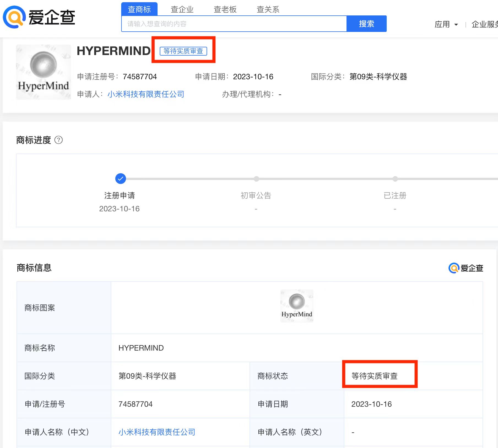Viewport: 498px width, 448px height.
Task: Switch to the 查老板 tab
Action: tap(225, 9)
